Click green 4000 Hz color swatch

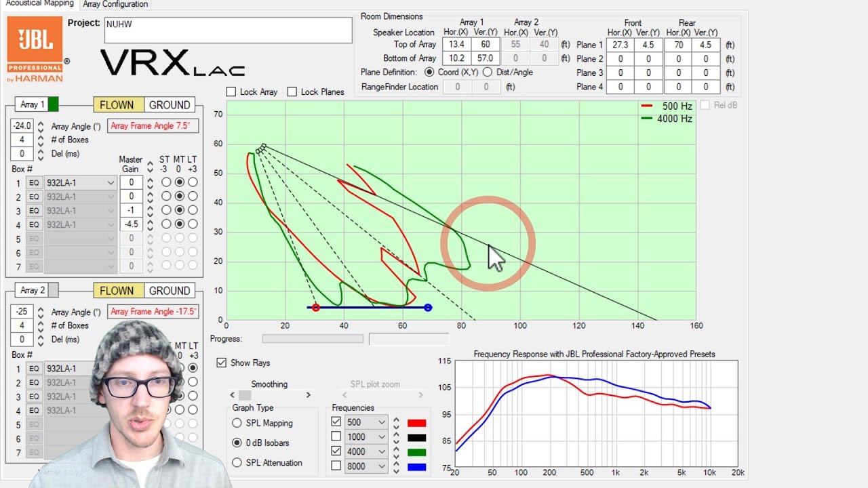coord(416,452)
